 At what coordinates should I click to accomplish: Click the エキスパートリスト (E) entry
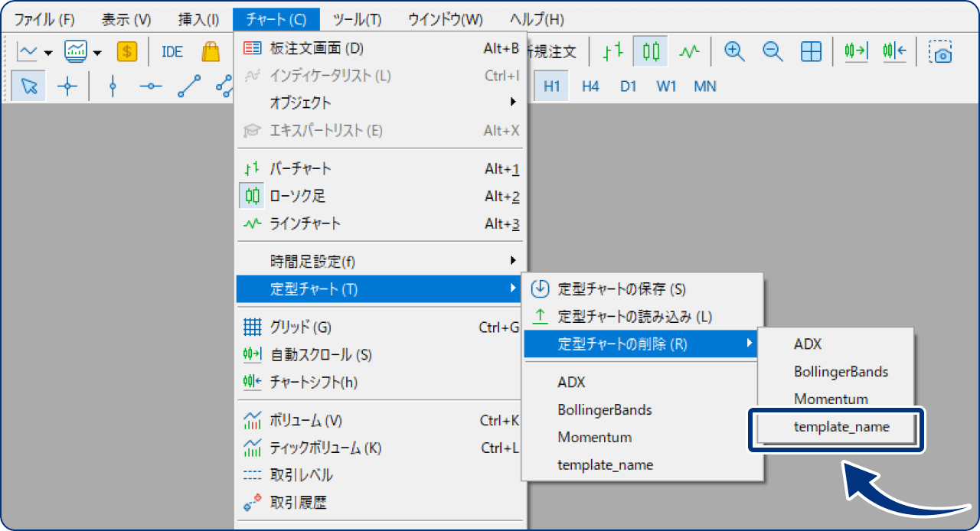(x=381, y=130)
